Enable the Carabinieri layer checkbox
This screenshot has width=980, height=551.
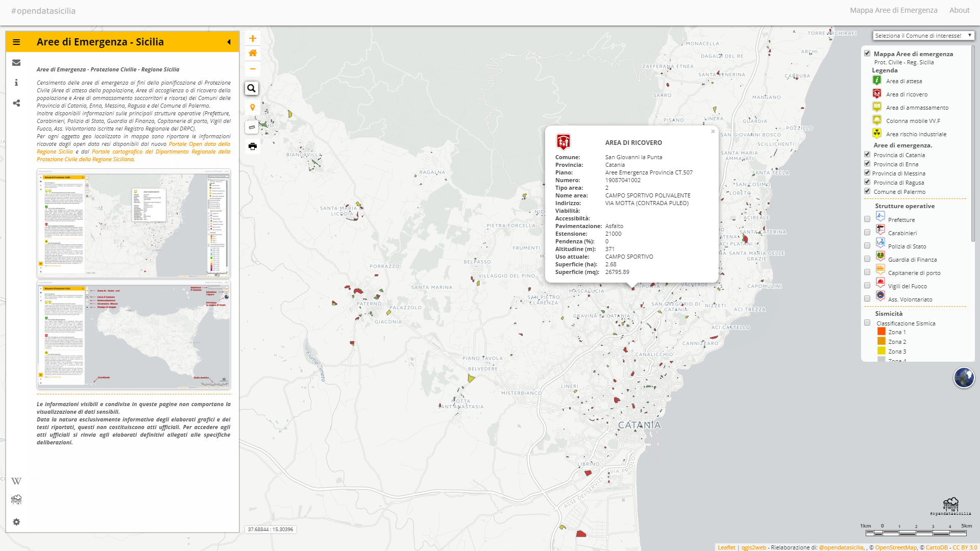tap(867, 233)
